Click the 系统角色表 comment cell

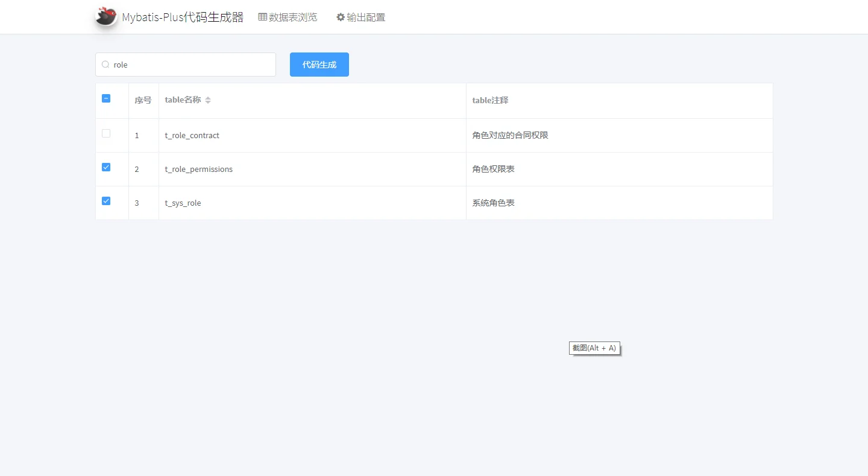pos(493,203)
